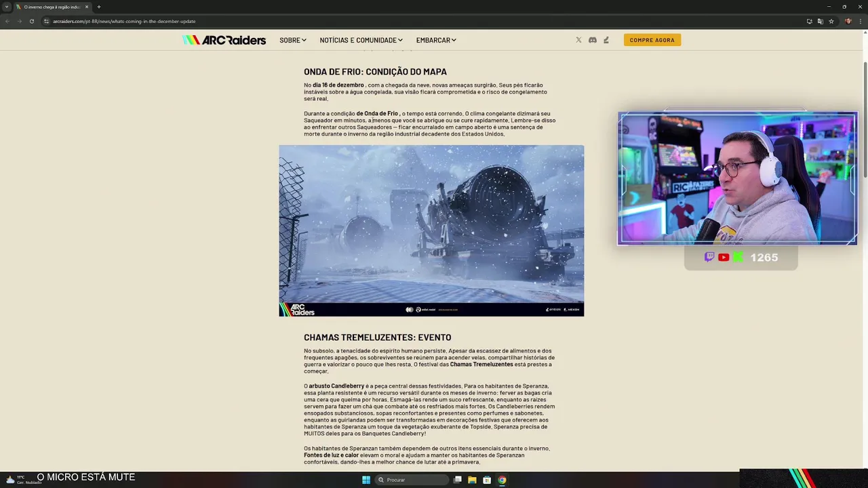Reload the current page

click(x=31, y=21)
